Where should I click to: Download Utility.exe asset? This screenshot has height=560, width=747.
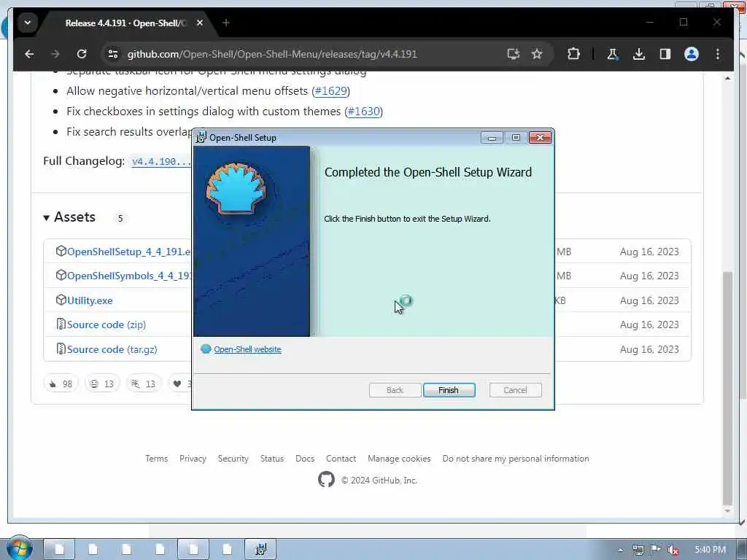point(90,300)
